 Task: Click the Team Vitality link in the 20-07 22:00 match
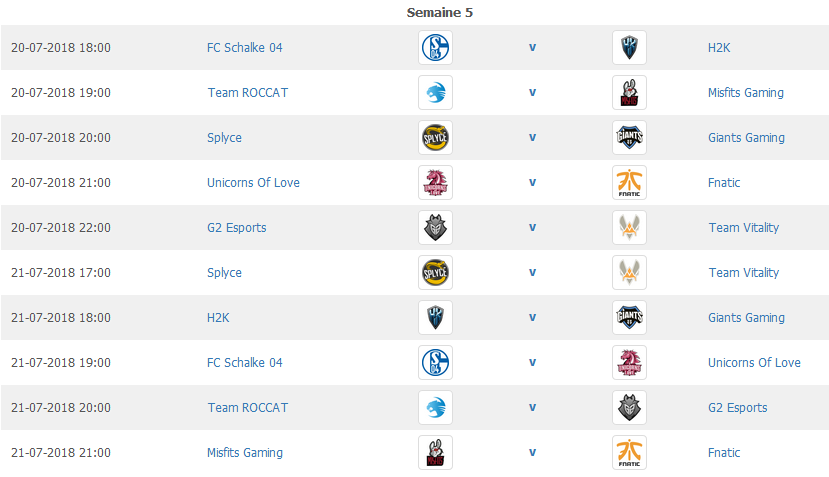(744, 227)
